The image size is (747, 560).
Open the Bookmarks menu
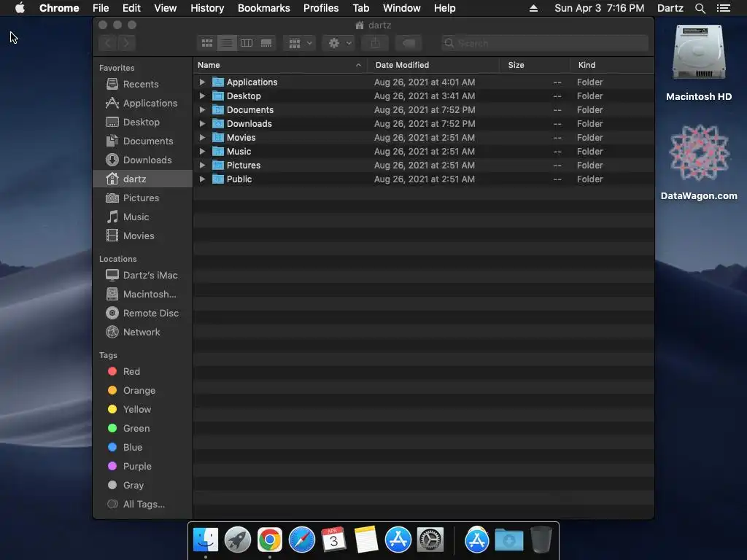pos(264,8)
